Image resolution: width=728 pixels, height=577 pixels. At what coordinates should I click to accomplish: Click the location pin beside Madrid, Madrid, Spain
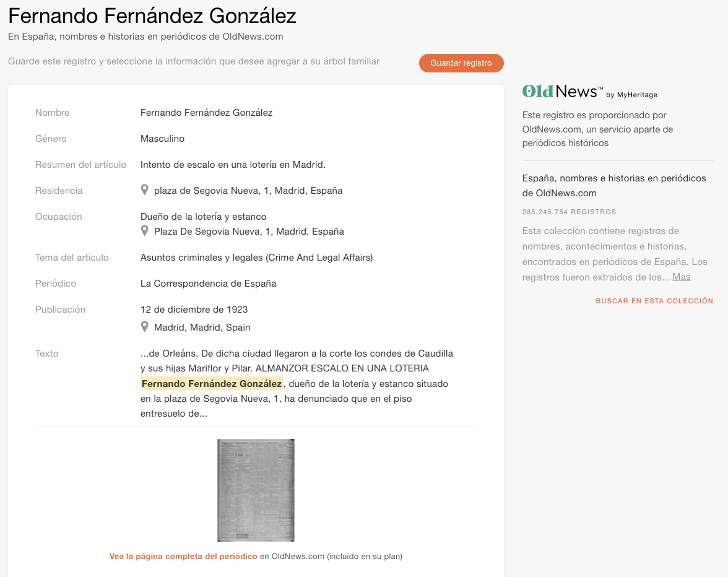145,327
